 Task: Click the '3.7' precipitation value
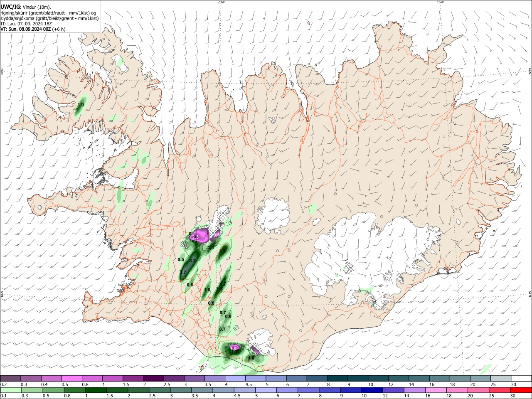182,272
